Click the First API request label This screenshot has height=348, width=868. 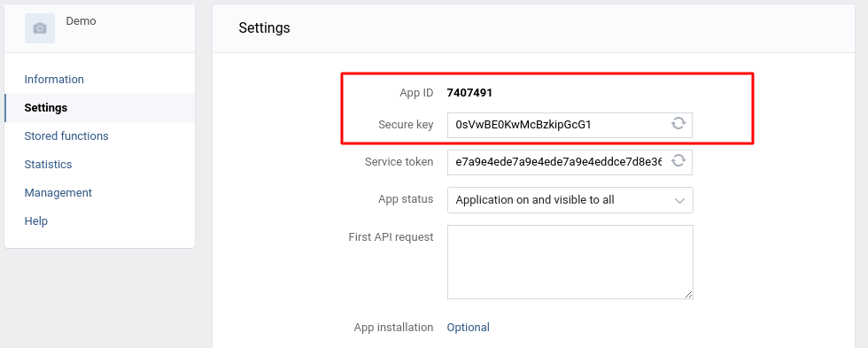(x=391, y=236)
